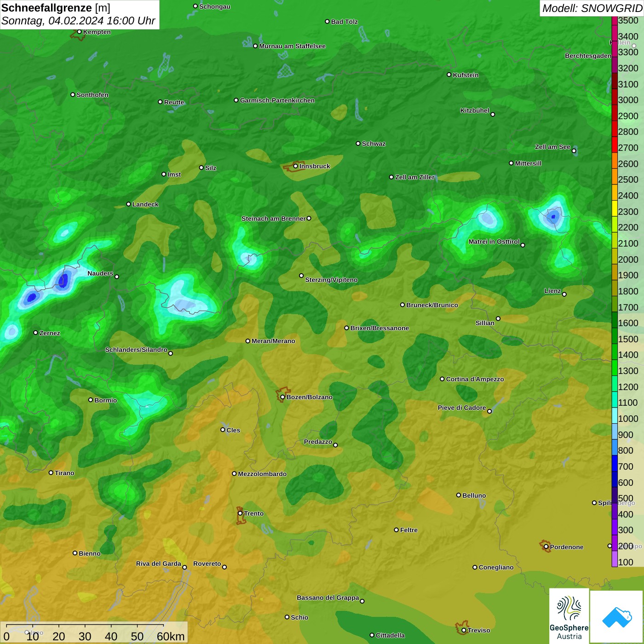Click the magenta 3500 m legend swatch

[614, 21]
